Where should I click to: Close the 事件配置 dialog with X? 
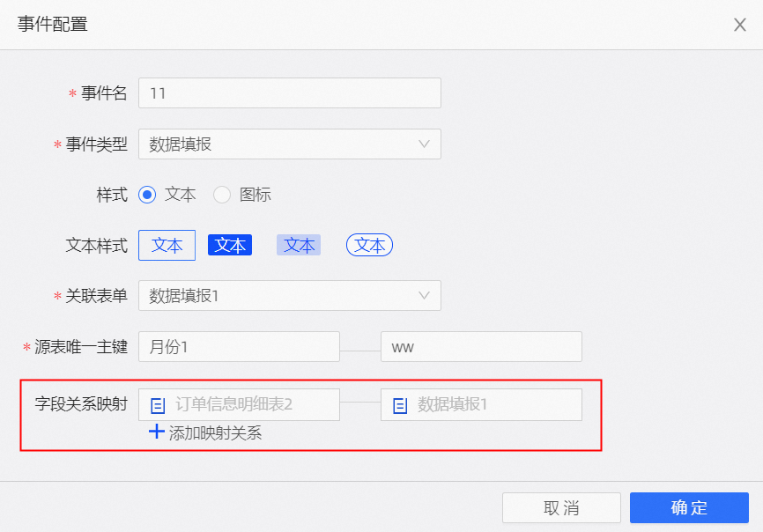pyautogui.click(x=740, y=25)
